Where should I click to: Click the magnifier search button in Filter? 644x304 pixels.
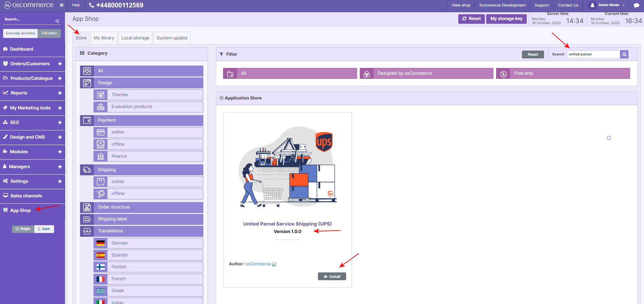pos(624,54)
